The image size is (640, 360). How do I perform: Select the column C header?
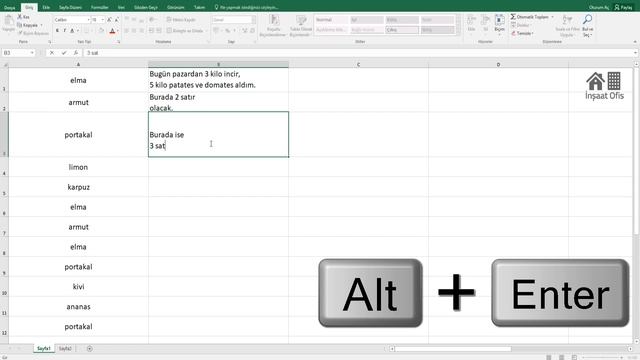358,64
